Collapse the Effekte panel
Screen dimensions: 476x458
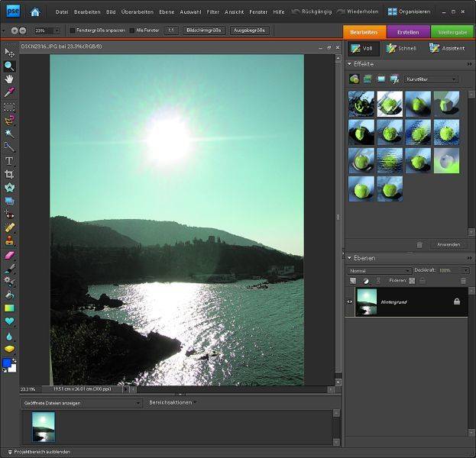(350, 64)
